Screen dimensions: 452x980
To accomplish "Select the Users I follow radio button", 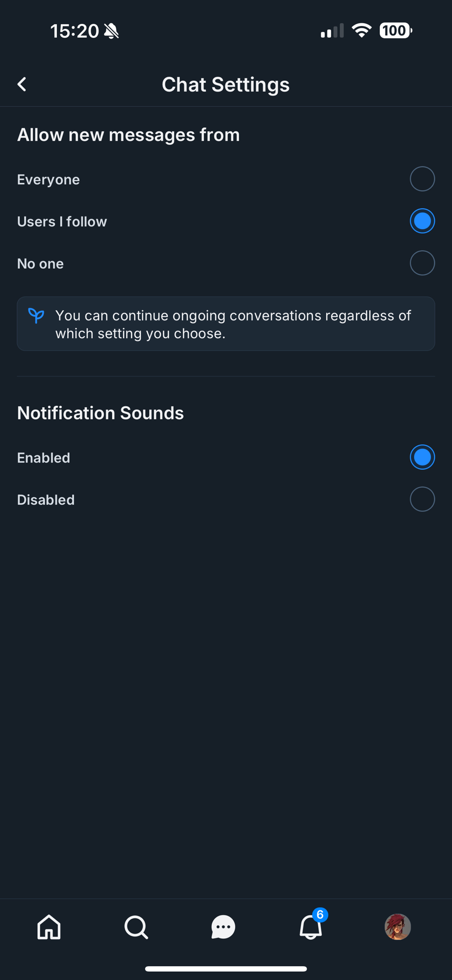I will pyautogui.click(x=422, y=221).
